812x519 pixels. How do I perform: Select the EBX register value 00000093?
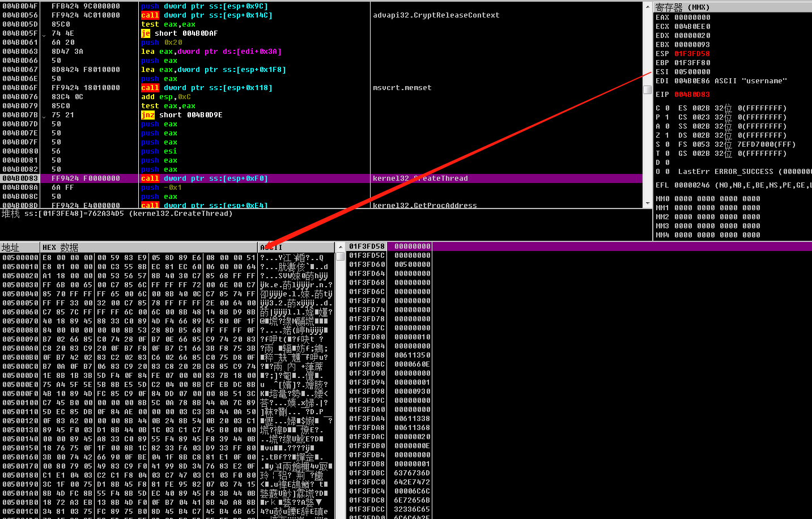[x=692, y=45]
